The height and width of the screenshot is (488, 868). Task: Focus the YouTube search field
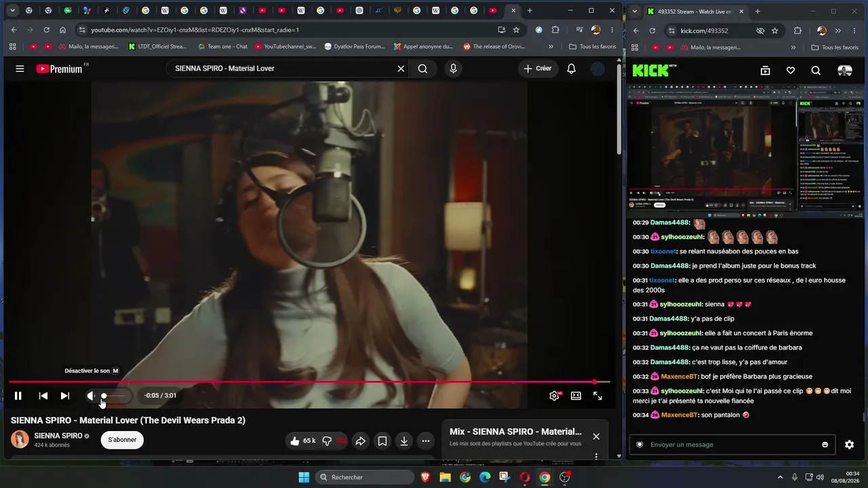pyautogui.click(x=281, y=68)
